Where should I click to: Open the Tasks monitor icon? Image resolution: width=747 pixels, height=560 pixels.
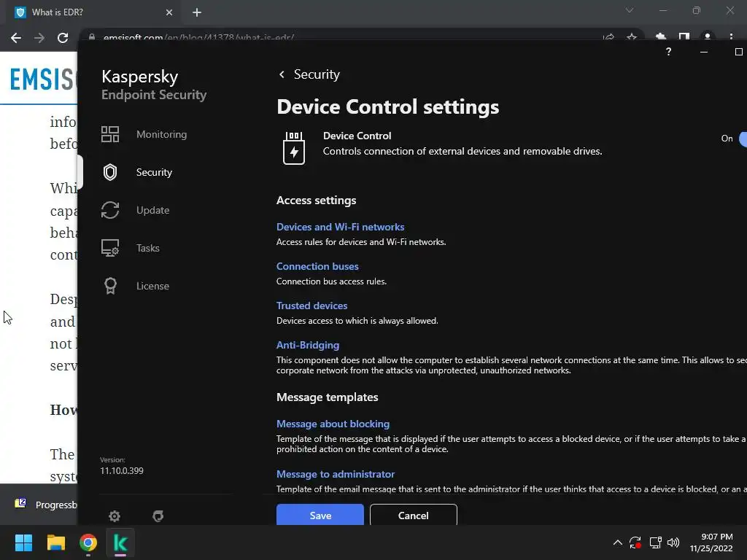tap(110, 248)
